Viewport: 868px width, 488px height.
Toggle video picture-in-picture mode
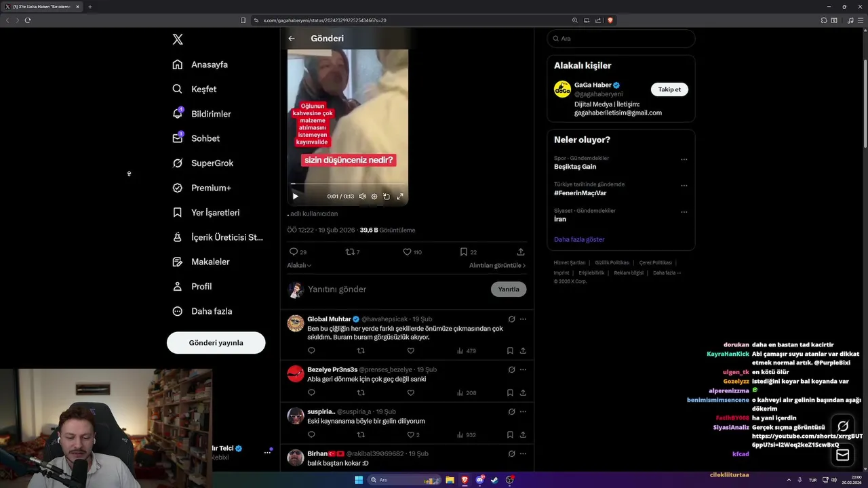387,196
